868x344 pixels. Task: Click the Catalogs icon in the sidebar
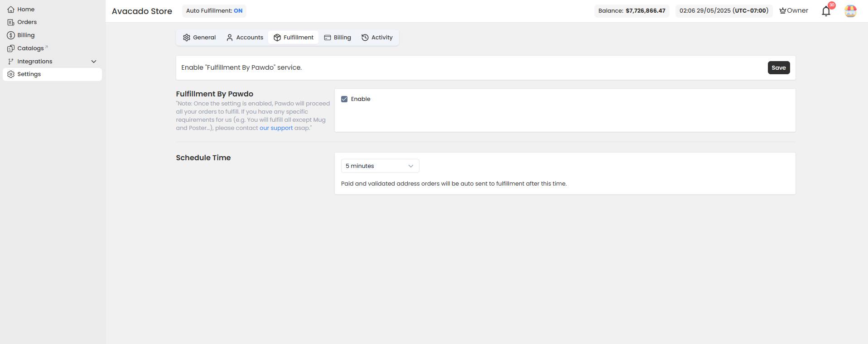[x=11, y=48]
